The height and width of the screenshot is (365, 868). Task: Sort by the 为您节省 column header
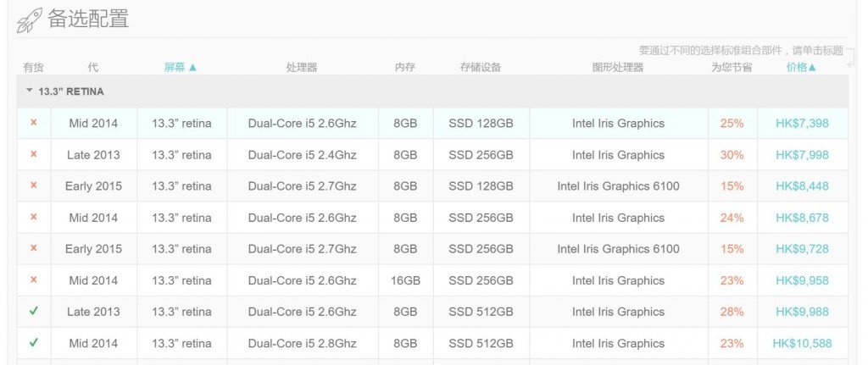coord(732,68)
